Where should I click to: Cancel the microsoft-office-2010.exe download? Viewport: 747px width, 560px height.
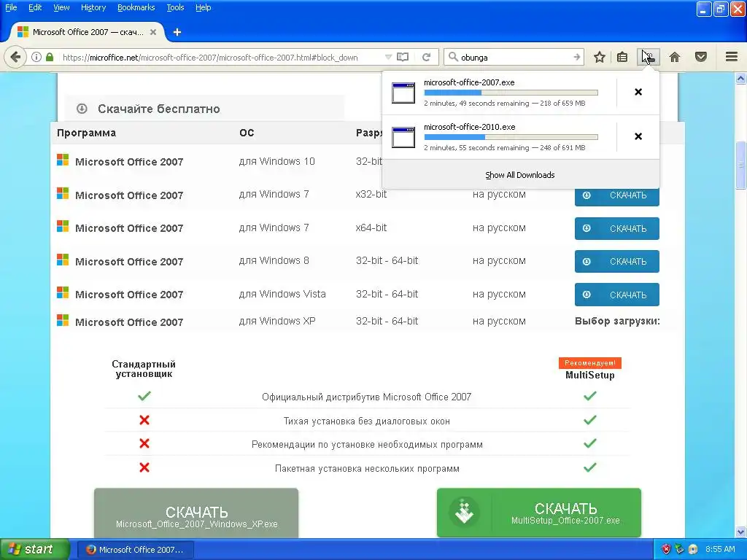click(638, 136)
